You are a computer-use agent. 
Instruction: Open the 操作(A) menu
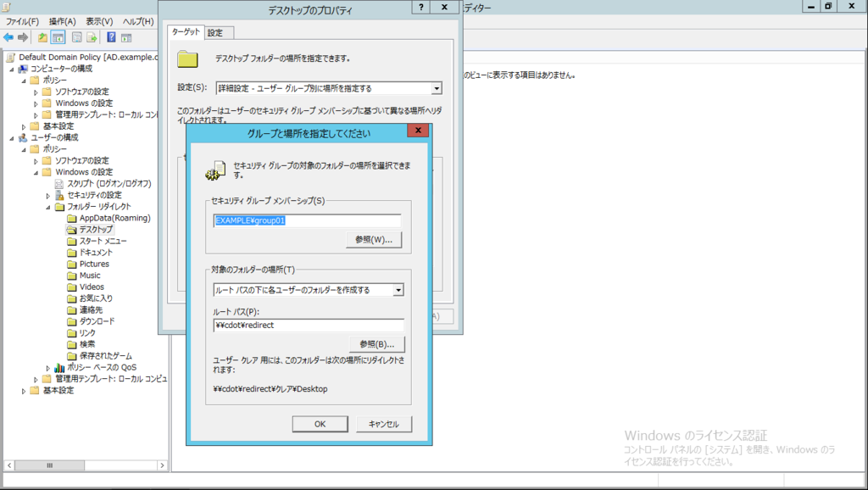(62, 21)
